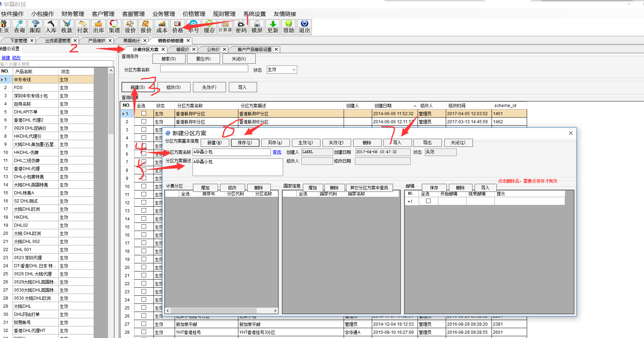This screenshot has height=338, width=644.
Task: Open the 价格管理 menu
Action: tap(194, 14)
